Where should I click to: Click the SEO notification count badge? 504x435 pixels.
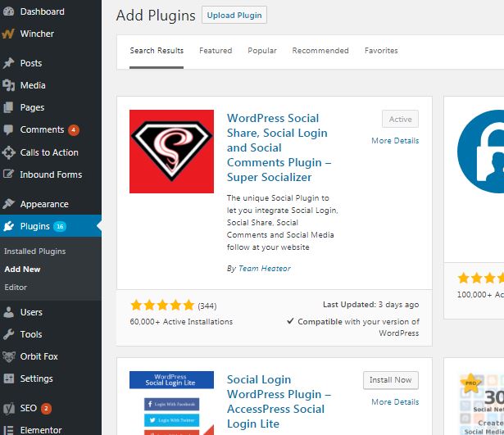(46, 409)
